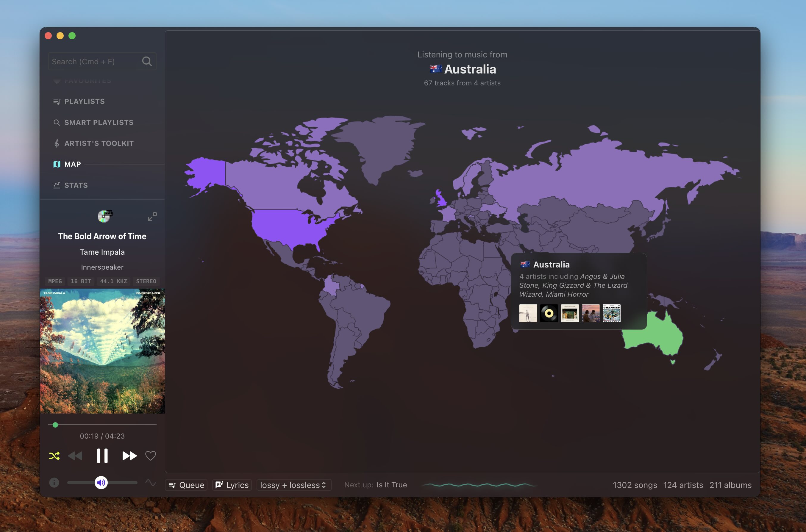Open the lossy + lossless dropdown

tap(293, 485)
